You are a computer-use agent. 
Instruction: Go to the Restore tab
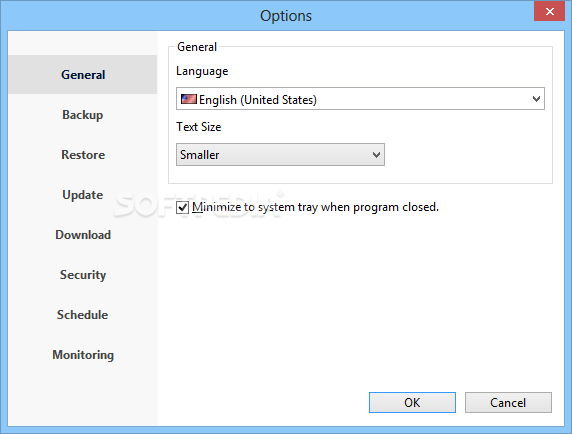click(x=83, y=155)
